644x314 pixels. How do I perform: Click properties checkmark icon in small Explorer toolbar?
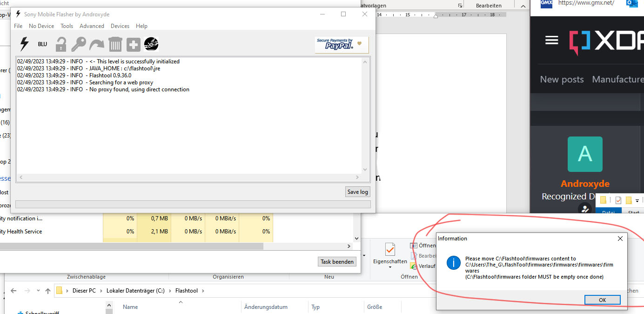(x=618, y=200)
